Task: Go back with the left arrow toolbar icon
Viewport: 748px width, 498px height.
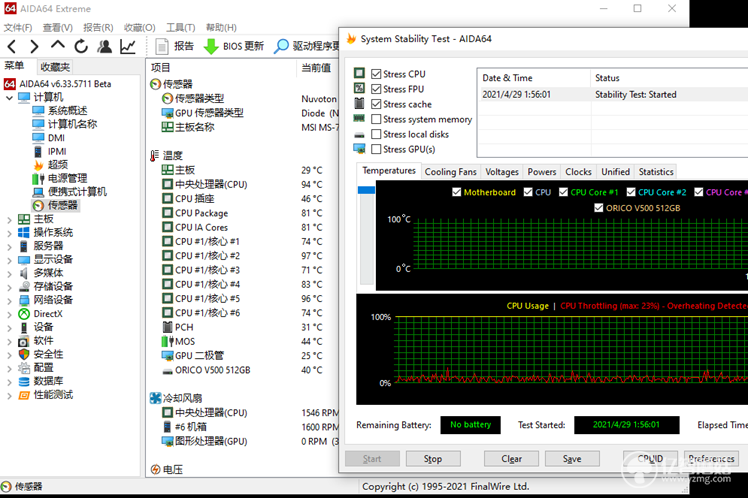Action: [12, 46]
